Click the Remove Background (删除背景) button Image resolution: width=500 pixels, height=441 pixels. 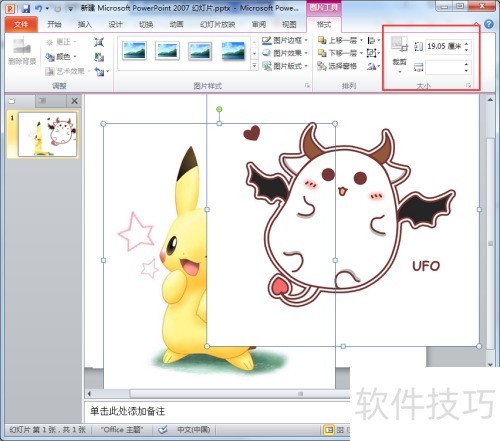tap(22, 52)
